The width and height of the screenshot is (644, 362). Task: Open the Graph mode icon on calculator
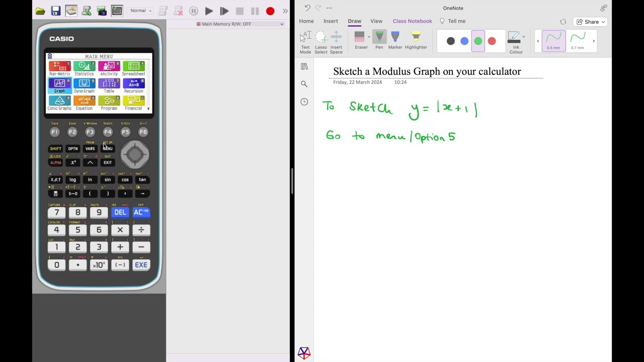59,85
